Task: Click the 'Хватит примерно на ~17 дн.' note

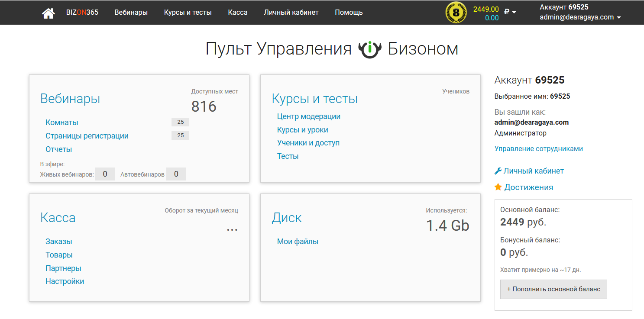Action: click(x=540, y=270)
